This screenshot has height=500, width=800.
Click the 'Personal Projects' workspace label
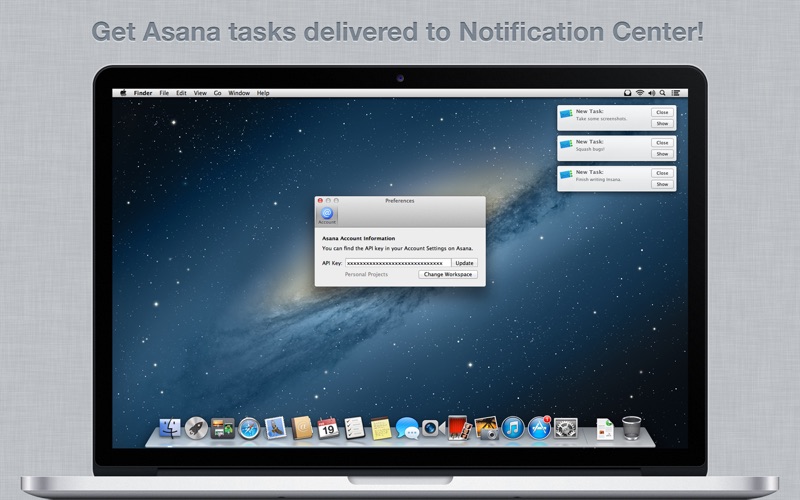pos(366,274)
